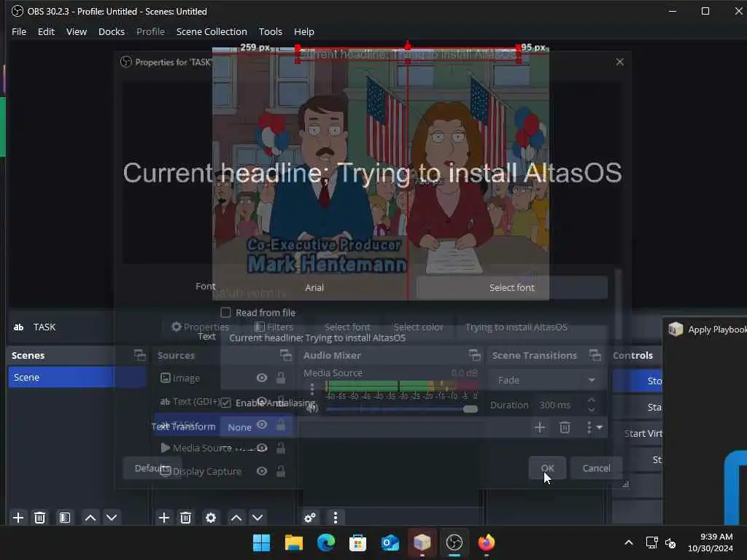Open the Audio Mixer menu dots

(x=336, y=518)
